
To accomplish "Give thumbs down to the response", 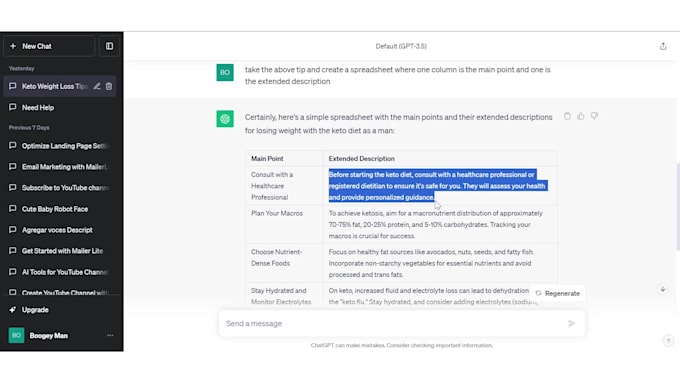I will tap(594, 116).
